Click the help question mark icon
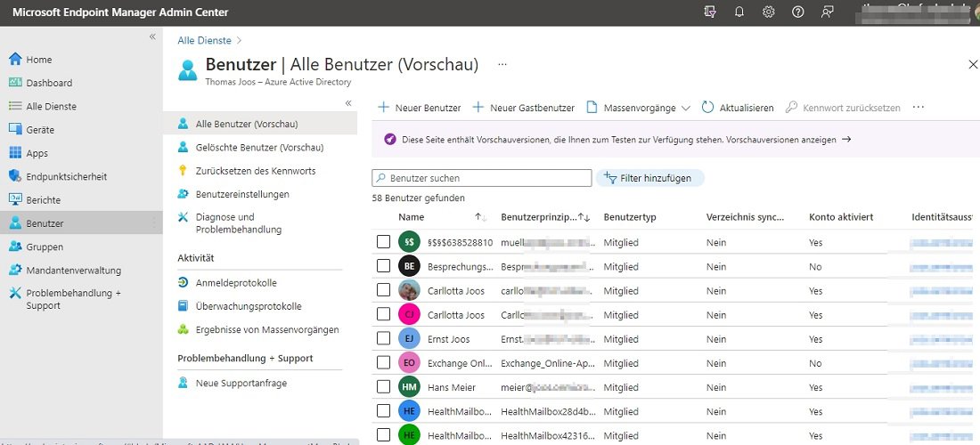This screenshot has height=445, width=980. click(797, 12)
